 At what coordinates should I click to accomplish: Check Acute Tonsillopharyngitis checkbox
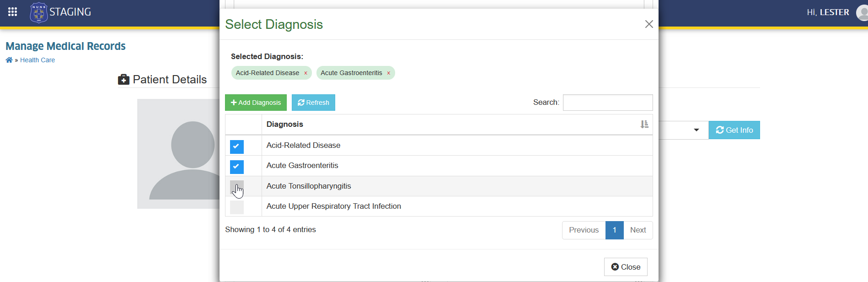(x=237, y=187)
